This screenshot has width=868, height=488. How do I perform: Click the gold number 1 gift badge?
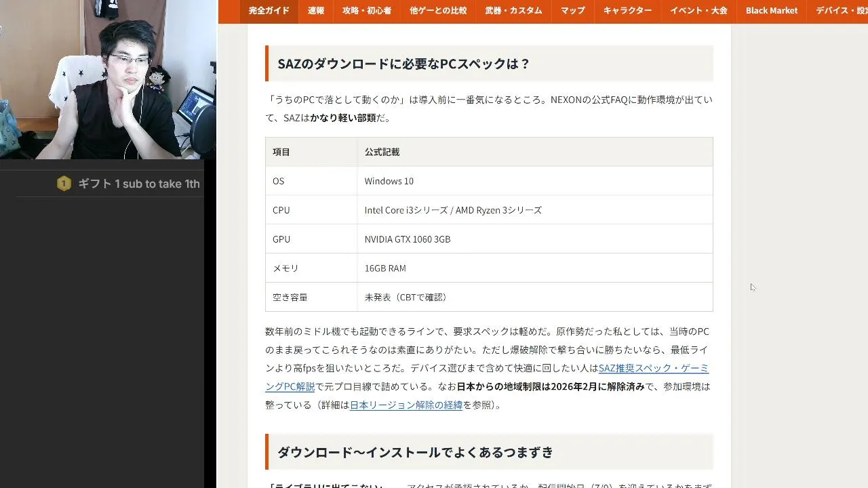64,184
